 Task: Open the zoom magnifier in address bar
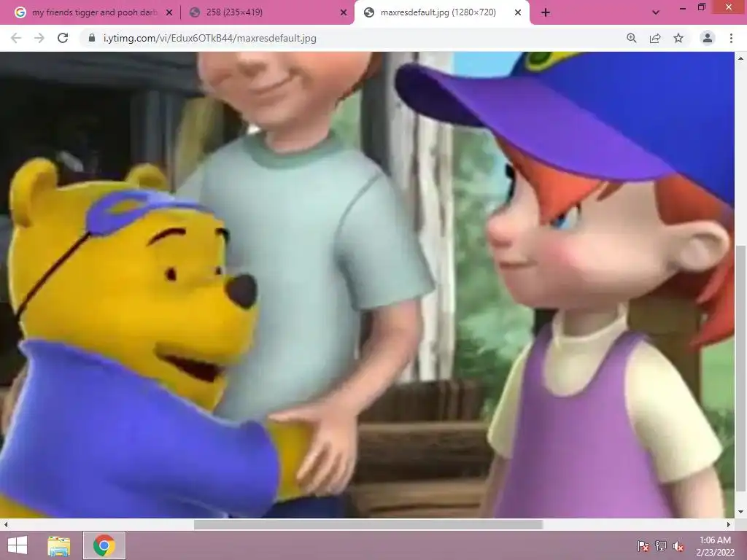(632, 38)
